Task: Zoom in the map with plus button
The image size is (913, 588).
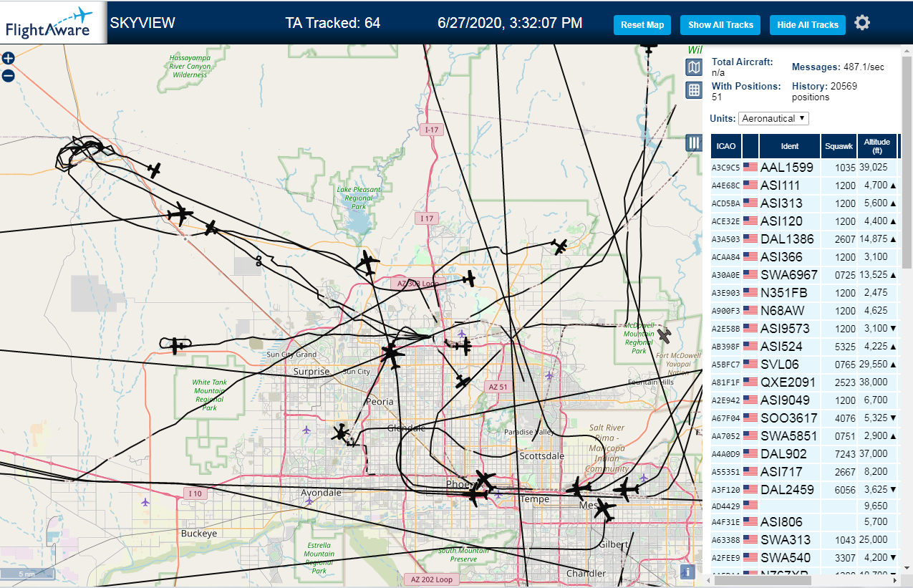Action: point(8,59)
